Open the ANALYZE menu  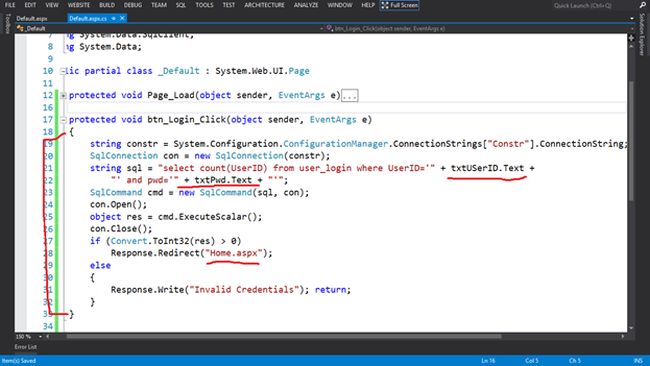[x=306, y=5]
